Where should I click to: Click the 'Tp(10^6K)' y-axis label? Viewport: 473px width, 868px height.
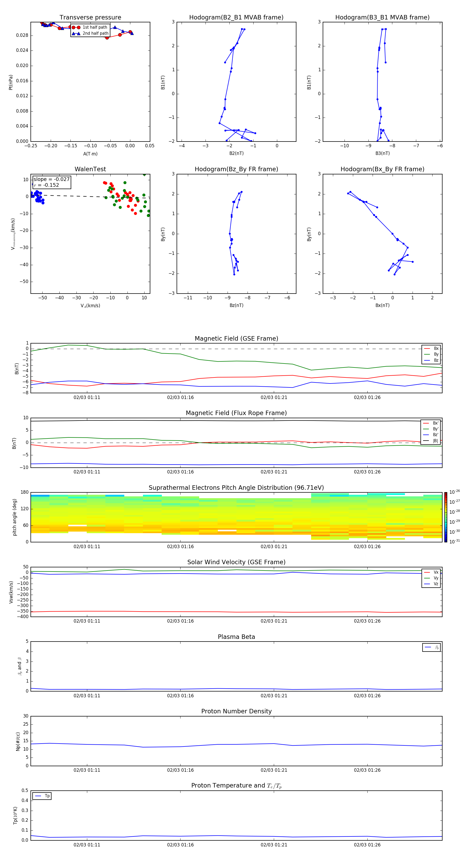[x=15, y=815]
